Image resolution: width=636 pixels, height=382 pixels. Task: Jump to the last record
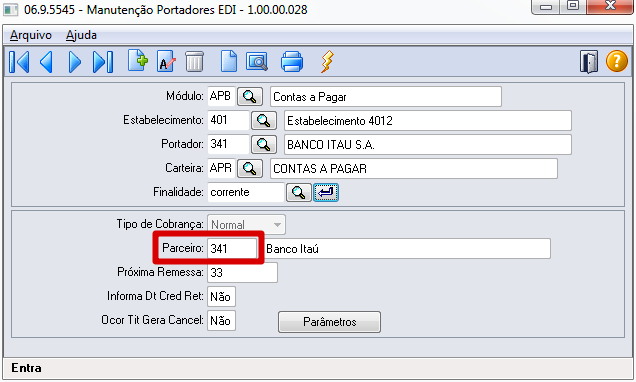pos(103,62)
